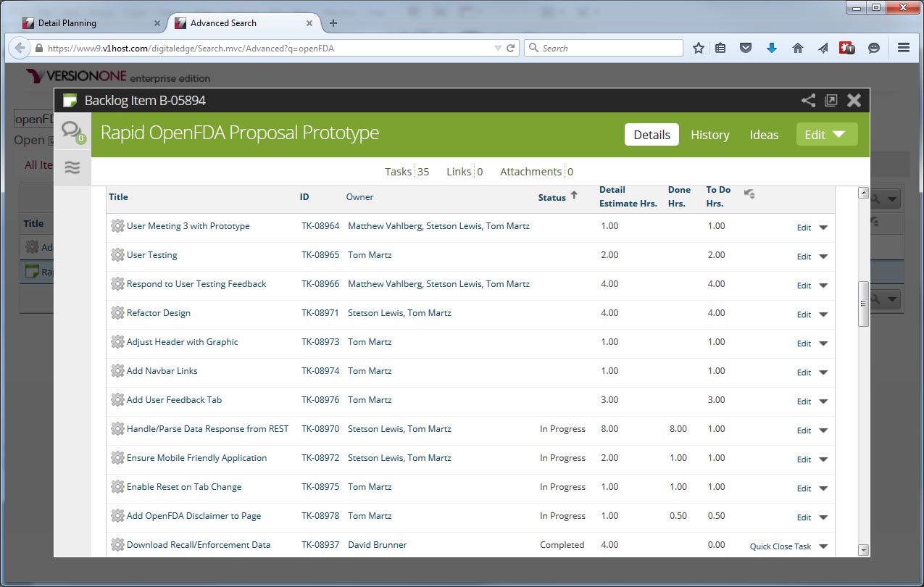Pop out the backlog item in new window
This screenshot has height=587, width=924.
[831, 101]
